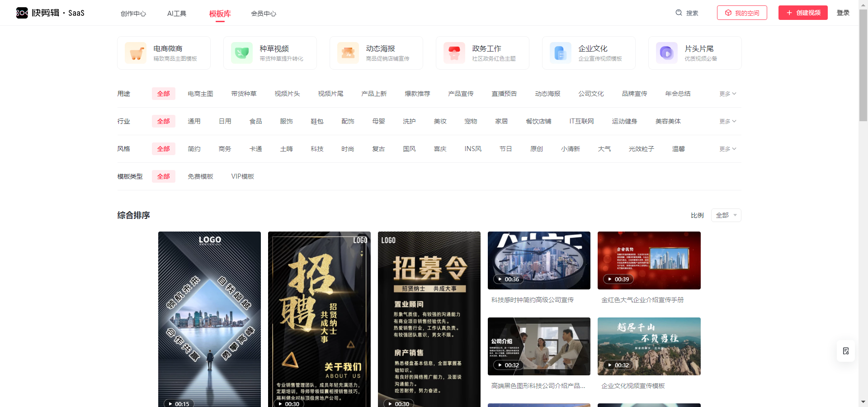Filter by 免费模板 type

pyautogui.click(x=201, y=176)
